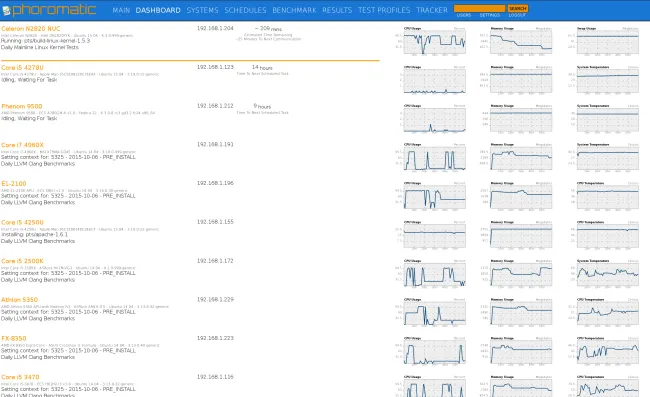650x397 pixels.
Task: Open Core i5 4250U Memory Usage graph
Action: click(517, 235)
